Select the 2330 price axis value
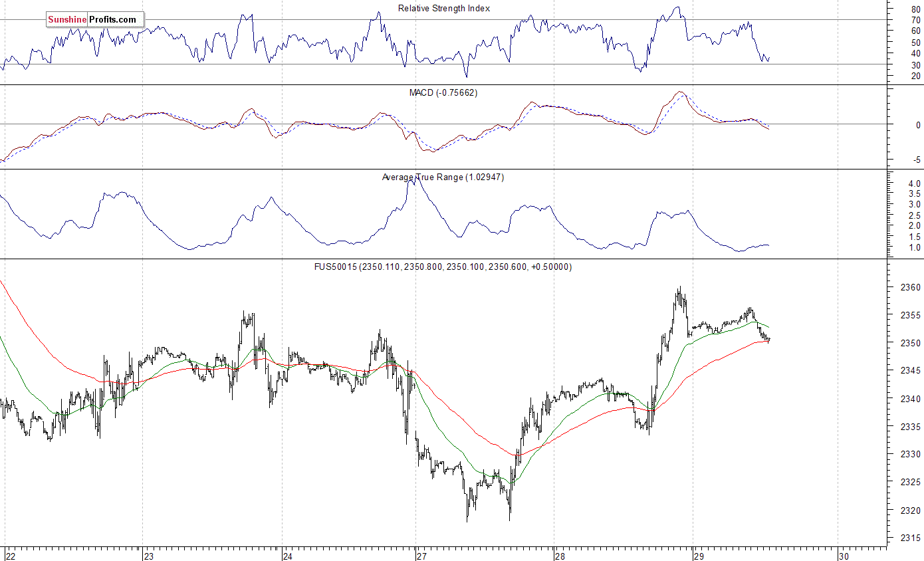This screenshot has width=924, height=561. coord(910,455)
